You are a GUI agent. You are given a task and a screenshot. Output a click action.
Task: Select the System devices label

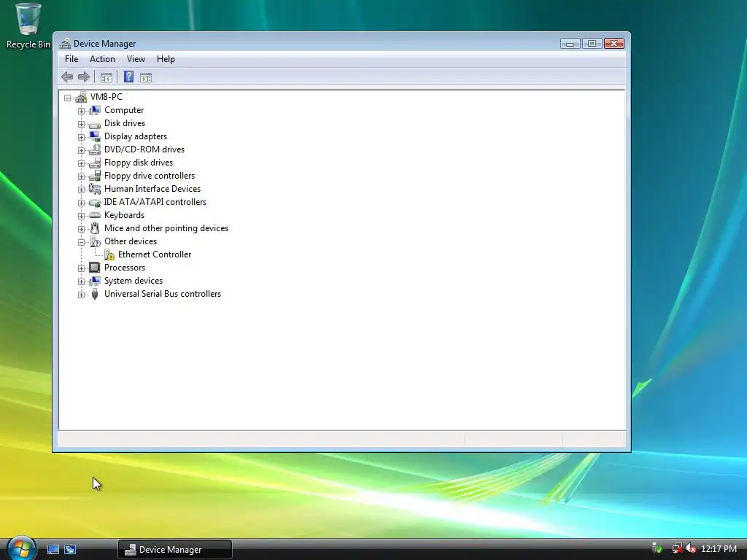[133, 281]
